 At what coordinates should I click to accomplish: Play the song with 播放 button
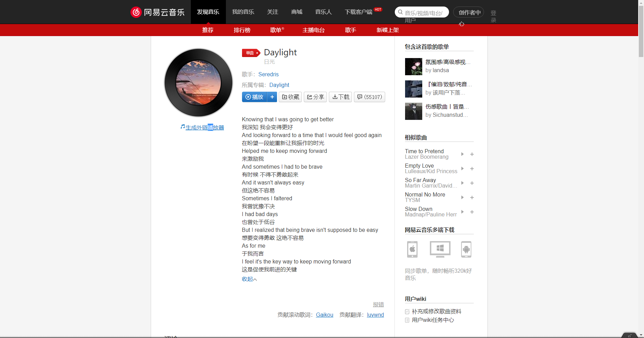tap(254, 97)
